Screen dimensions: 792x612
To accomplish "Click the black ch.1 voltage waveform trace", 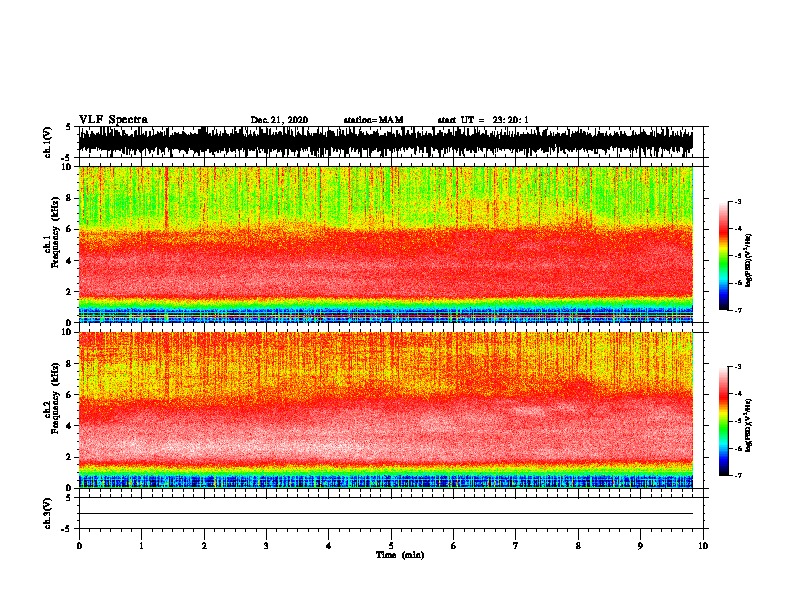I will coord(385,142).
